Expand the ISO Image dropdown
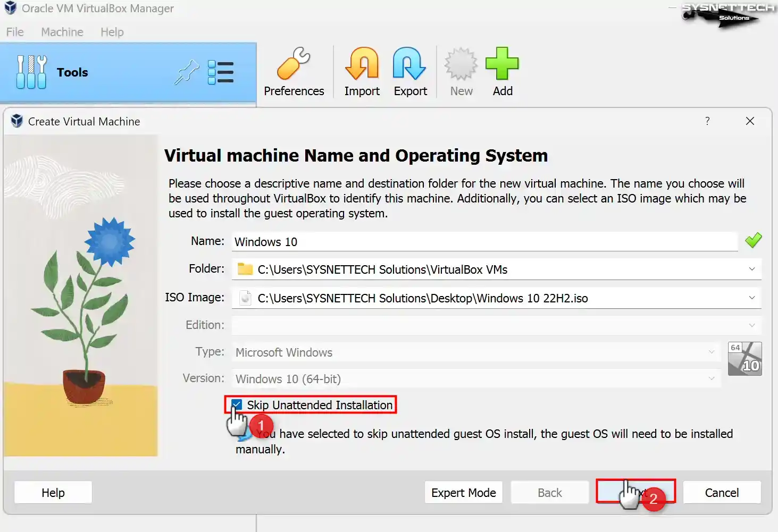Image resolution: width=778 pixels, height=532 pixels. coord(752,298)
